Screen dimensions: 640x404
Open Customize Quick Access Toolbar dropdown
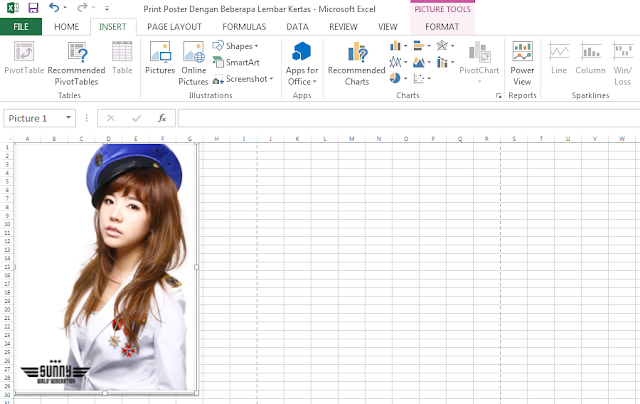(107, 8)
